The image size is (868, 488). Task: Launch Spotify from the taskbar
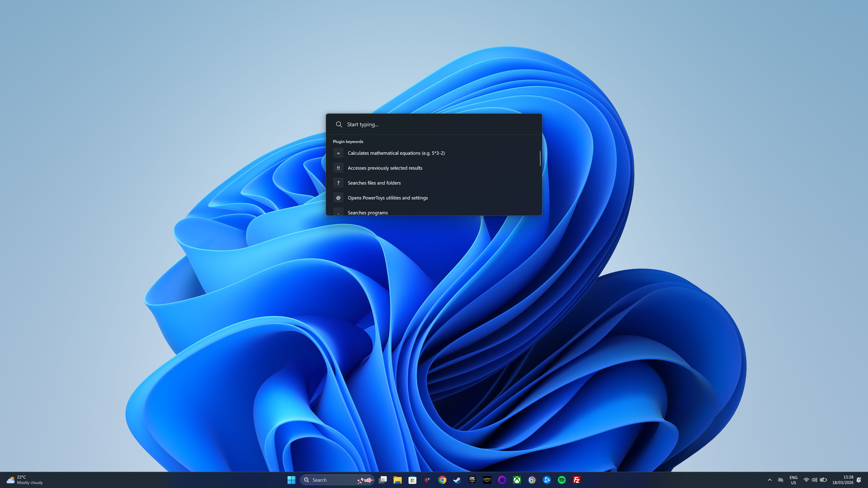[562, 480]
